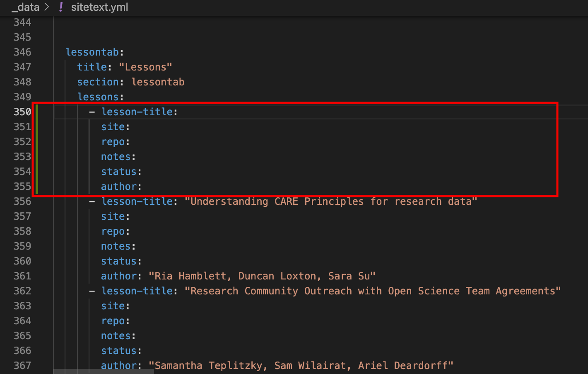
Task: Click the notes key on line 365
Action: (116, 336)
